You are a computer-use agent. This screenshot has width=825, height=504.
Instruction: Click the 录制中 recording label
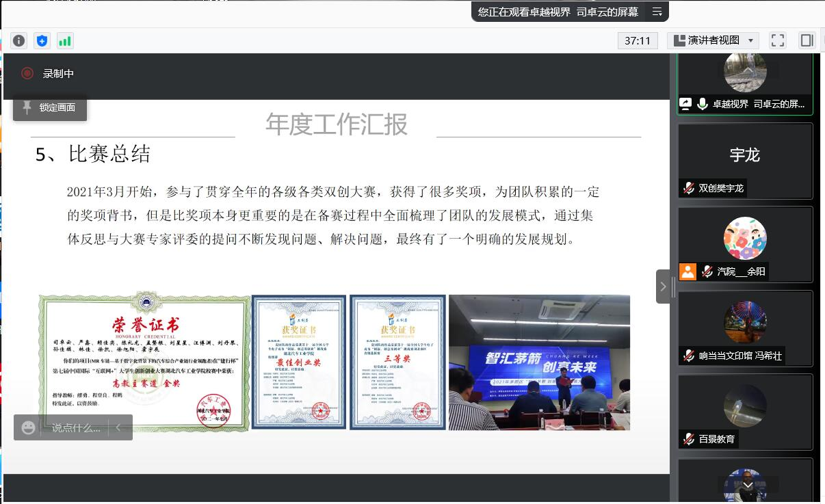coord(58,73)
